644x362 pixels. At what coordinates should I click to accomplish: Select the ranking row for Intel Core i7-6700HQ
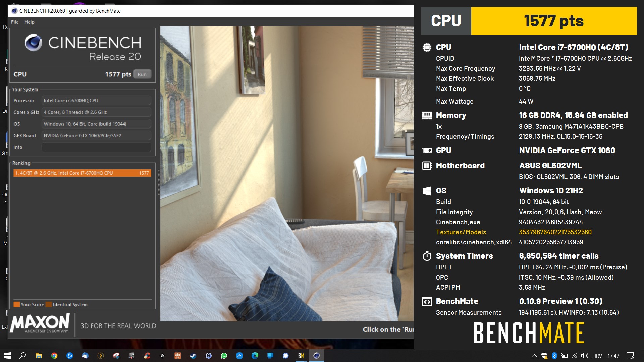click(82, 173)
